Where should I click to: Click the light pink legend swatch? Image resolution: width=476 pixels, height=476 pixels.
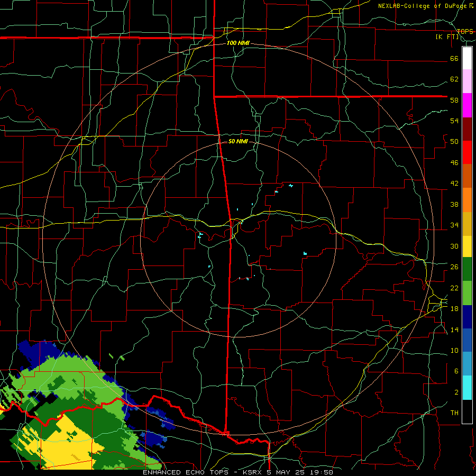[467, 81]
